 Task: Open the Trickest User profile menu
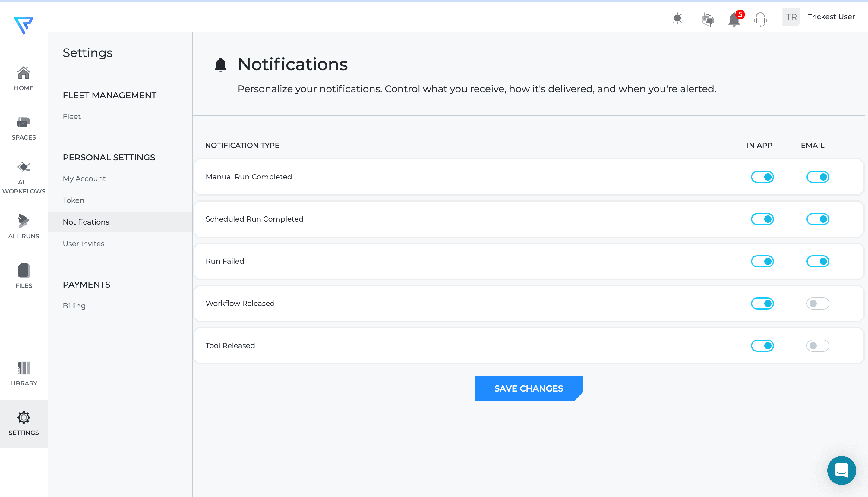coord(831,17)
